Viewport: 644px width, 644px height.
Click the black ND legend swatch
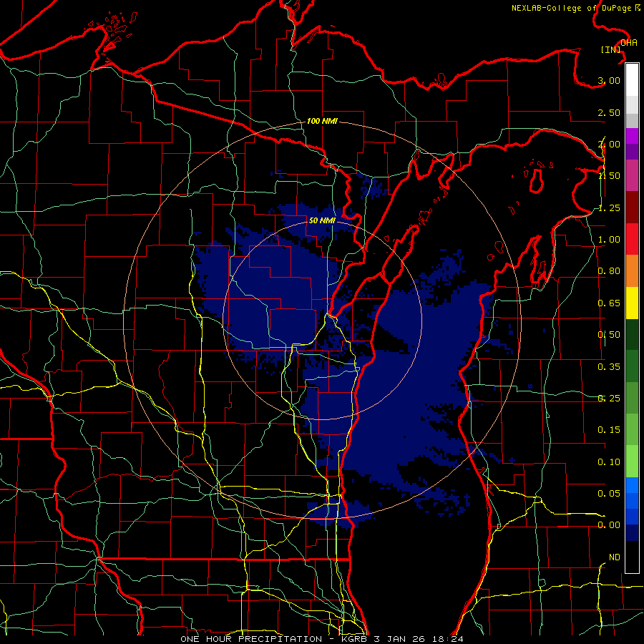pyautogui.click(x=632, y=557)
